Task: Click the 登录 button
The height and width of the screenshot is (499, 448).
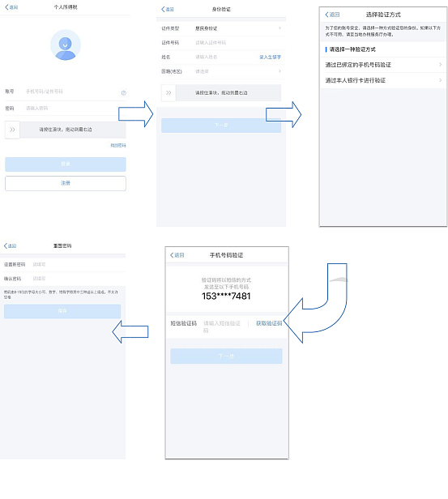Action: [x=66, y=164]
